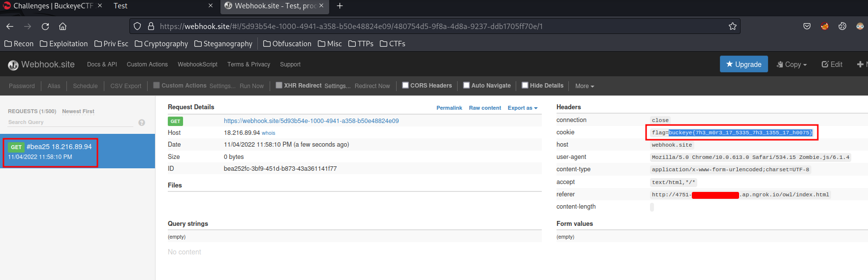868x280 pixels.
Task: Open Custom Actions in the top navigation
Action: pyautogui.click(x=147, y=64)
